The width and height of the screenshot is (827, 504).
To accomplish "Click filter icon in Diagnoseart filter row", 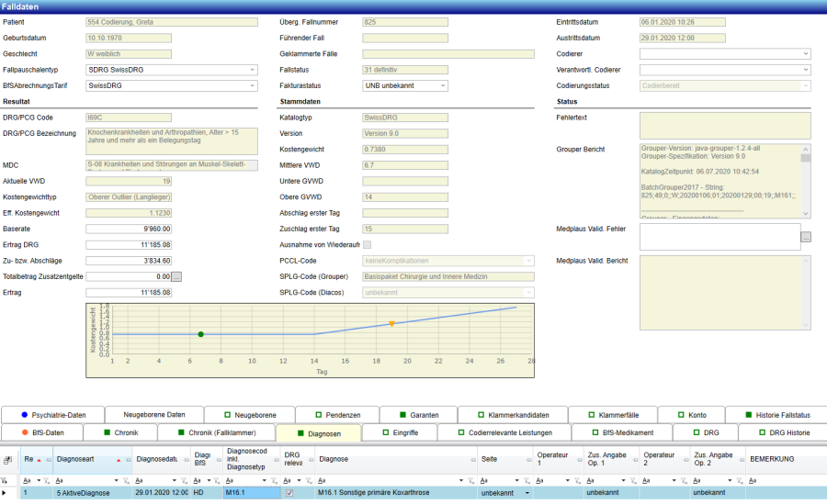I will point(126,480).
